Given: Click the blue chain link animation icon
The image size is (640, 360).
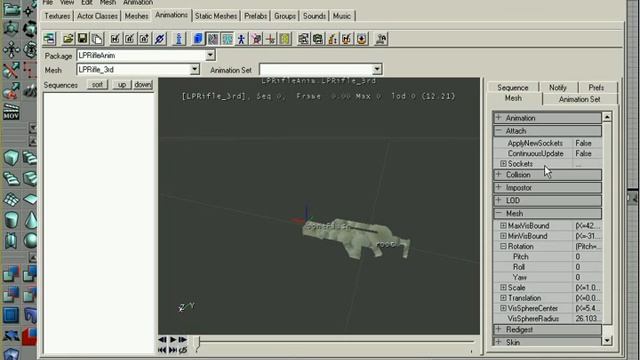Looking at the screenshot, I should [160, 39].
